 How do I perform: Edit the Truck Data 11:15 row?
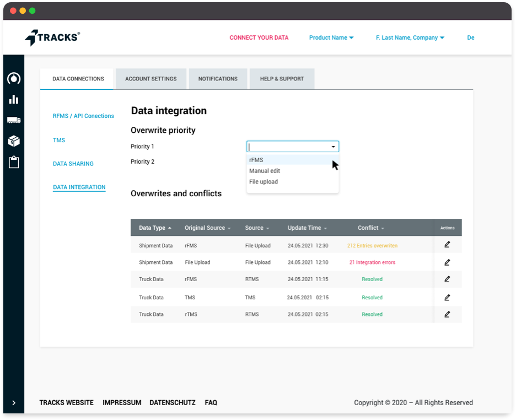(x=447, y=279)
